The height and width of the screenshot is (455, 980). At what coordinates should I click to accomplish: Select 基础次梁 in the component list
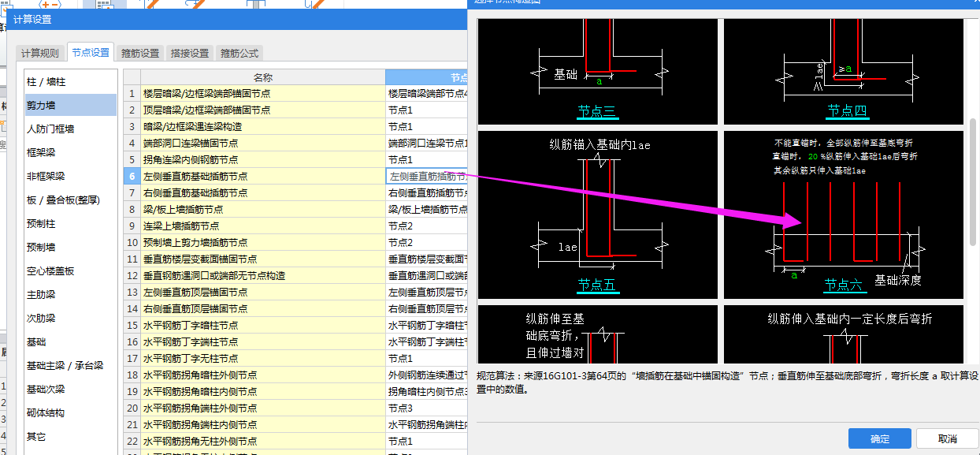tap(71, 389)
